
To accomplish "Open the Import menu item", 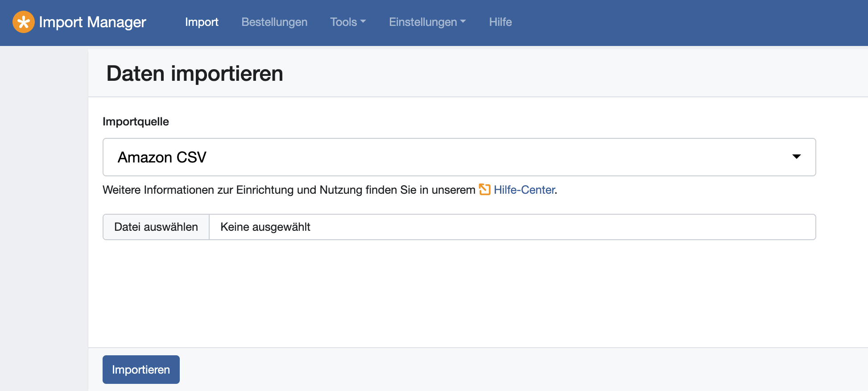I will point(202,22).
